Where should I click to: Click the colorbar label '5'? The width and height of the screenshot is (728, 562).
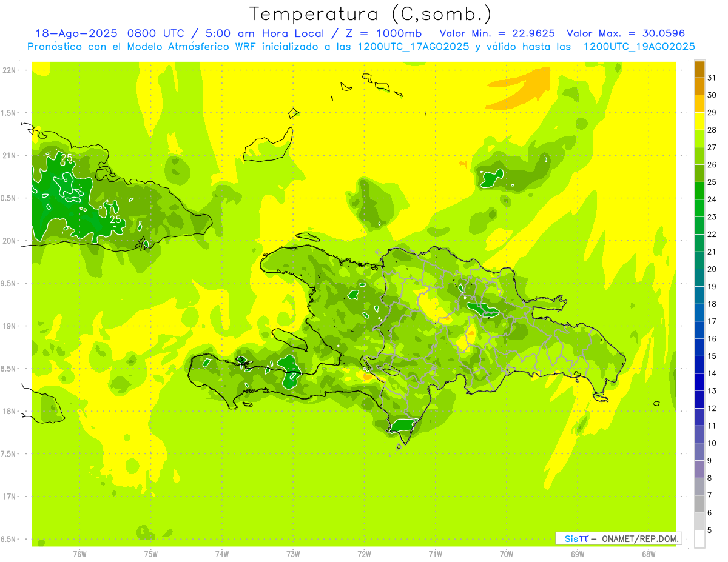click(709, 530)
